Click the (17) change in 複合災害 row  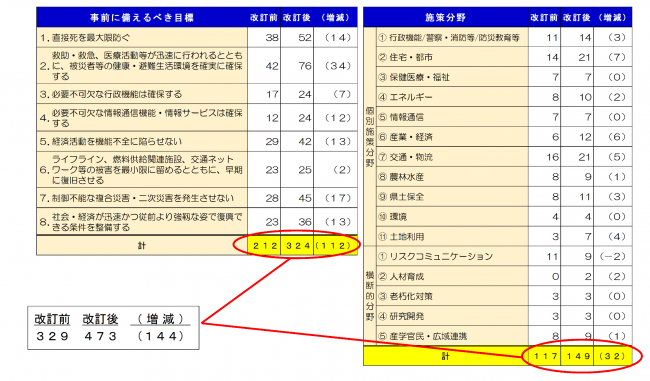[338, 198]
